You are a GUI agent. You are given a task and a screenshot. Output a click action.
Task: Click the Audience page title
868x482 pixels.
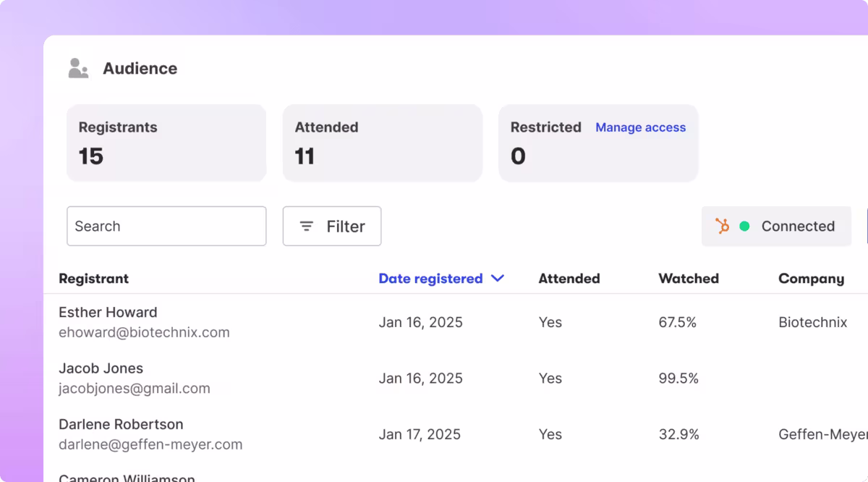[140, 69]
